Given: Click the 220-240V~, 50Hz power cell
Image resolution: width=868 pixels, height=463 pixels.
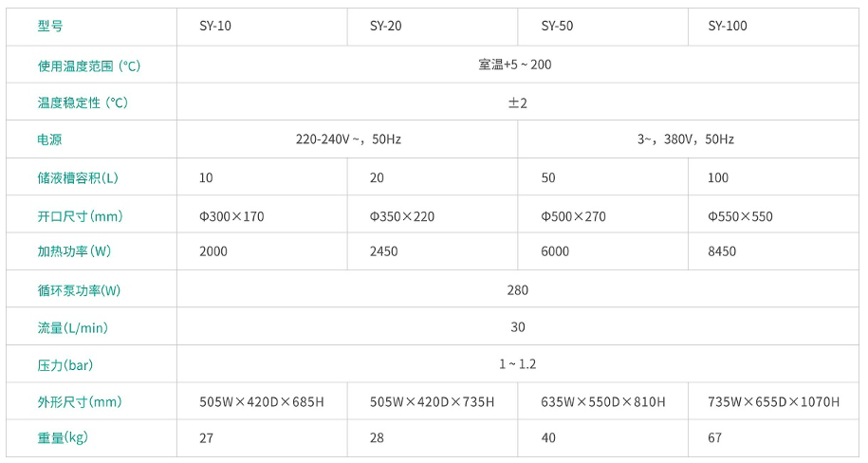Looking at the screenshot, I should pos(348,139).
